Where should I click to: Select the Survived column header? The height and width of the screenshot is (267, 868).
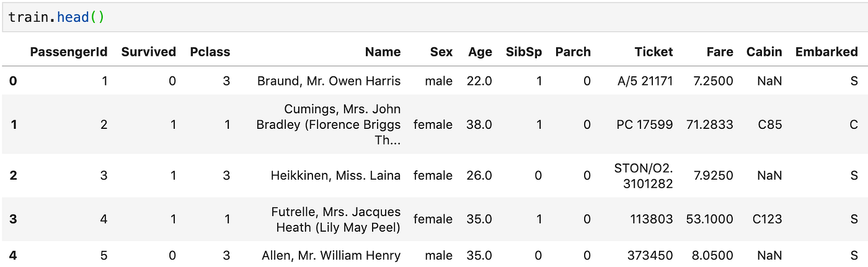(149, 52)
